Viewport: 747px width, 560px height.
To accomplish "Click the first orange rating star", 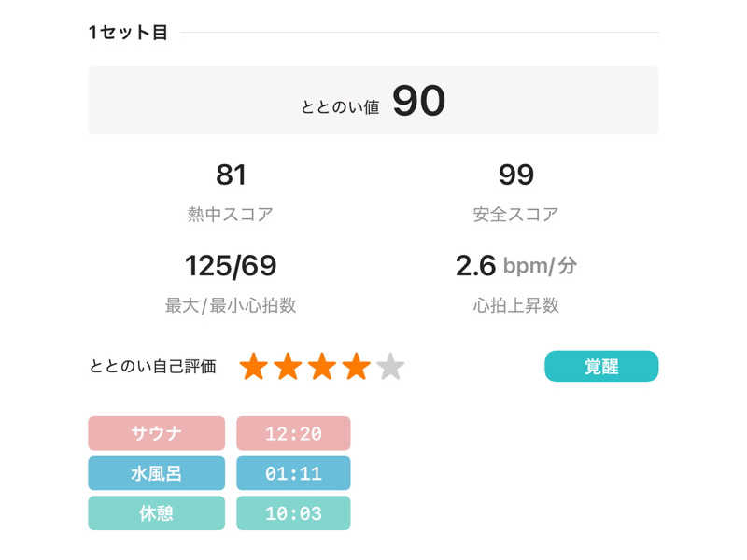I will 254,367.
